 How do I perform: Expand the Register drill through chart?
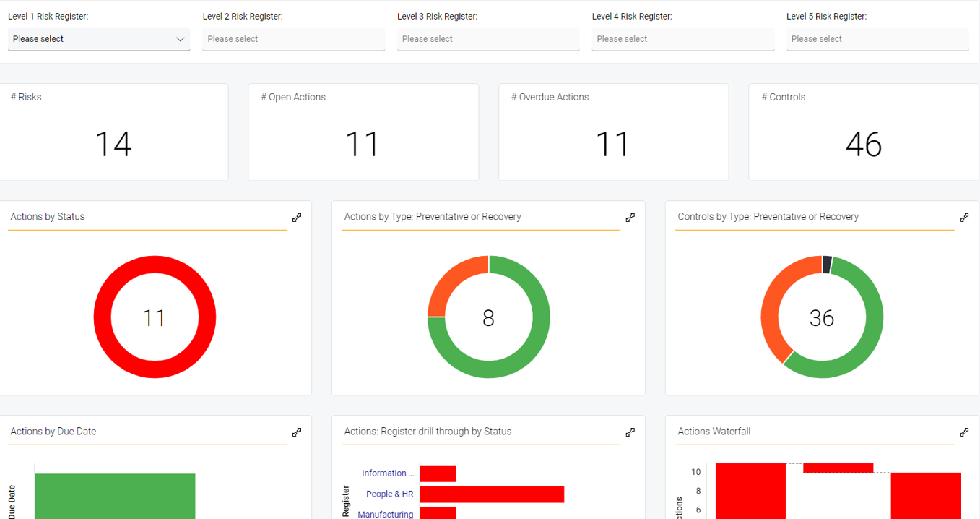[x=630, y=432]
